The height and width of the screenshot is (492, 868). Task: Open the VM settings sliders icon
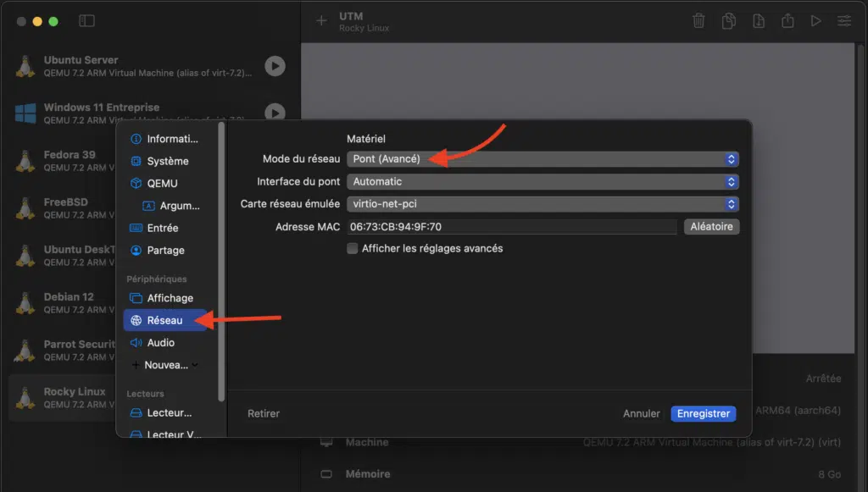point(844,21)
